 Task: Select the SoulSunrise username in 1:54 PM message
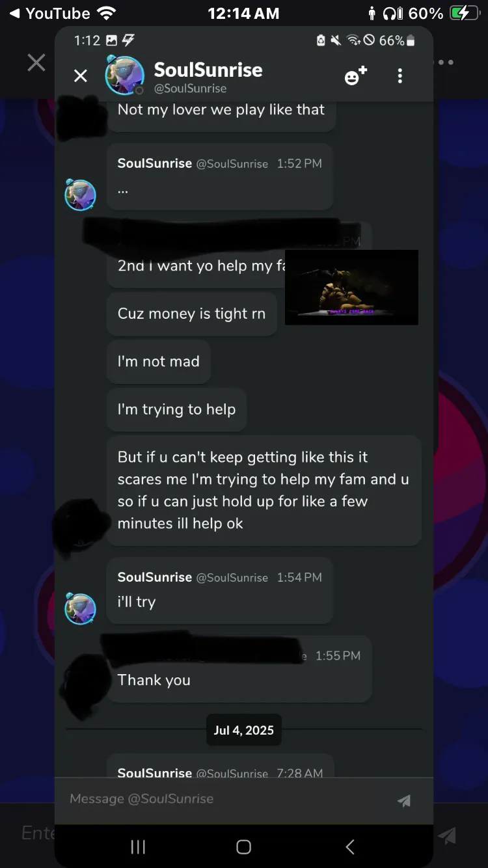[x=155, y=577]
